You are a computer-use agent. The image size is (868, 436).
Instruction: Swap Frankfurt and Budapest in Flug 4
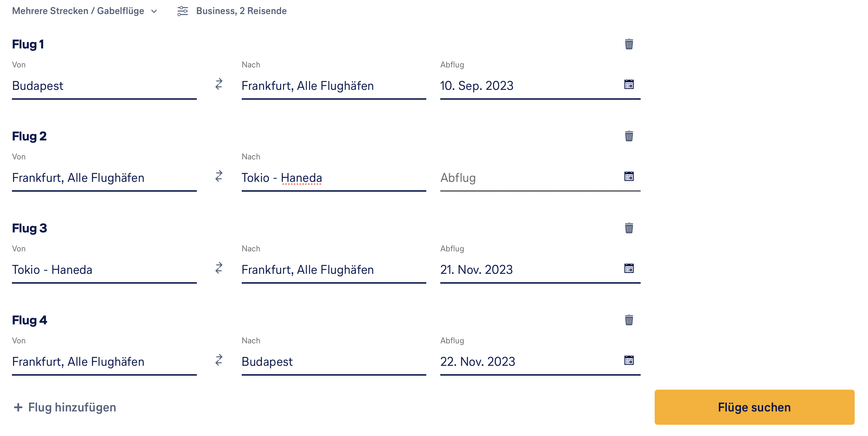point(219,360)
